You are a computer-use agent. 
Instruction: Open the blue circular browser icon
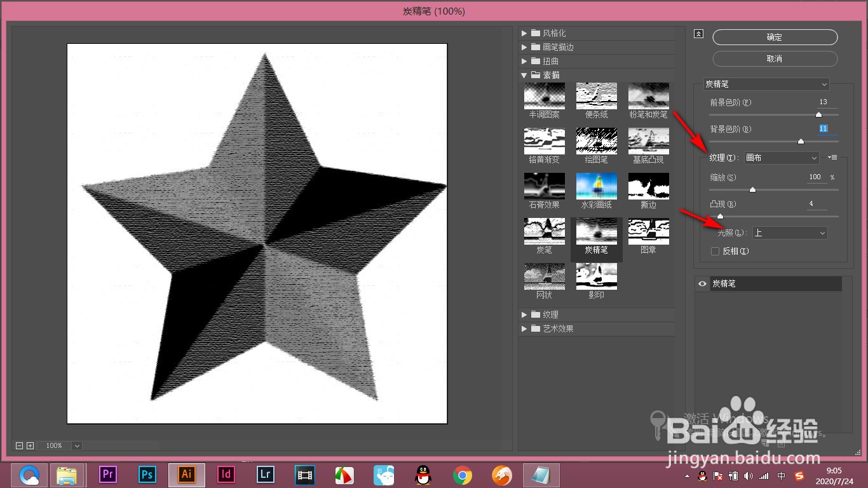tap(30, 475)
